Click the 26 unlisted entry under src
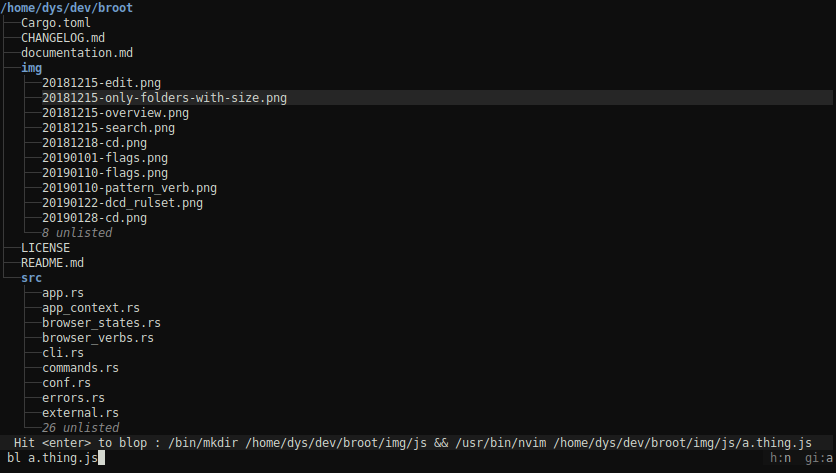Image resolution: width=836 pixels, height=473 pixels. [x=81, y=428]
